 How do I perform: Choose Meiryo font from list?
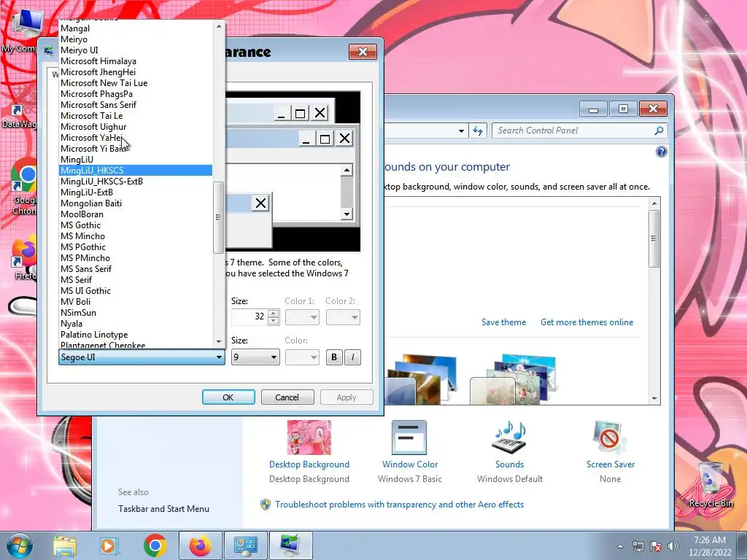tap(136, 39)
